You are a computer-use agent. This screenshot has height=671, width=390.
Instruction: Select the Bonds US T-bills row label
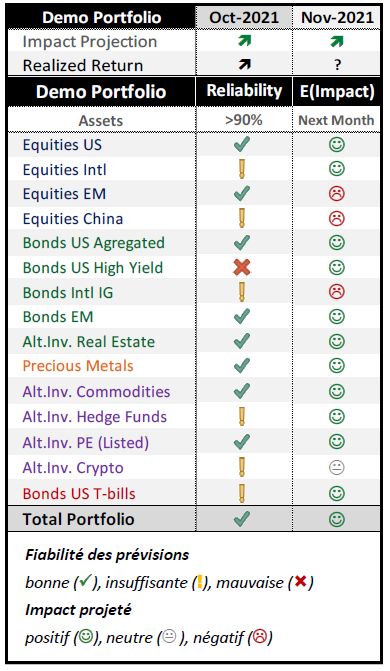point(79,493)
